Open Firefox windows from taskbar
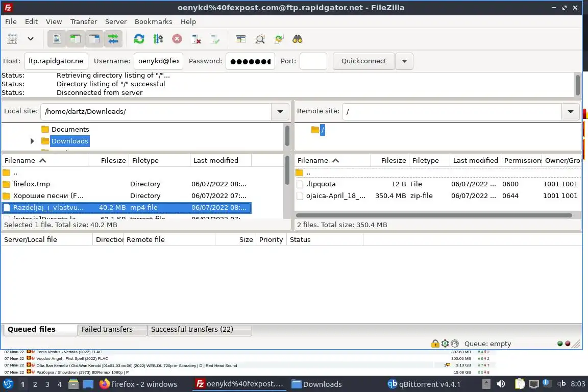The image size is (588, 392). point(138,384)
